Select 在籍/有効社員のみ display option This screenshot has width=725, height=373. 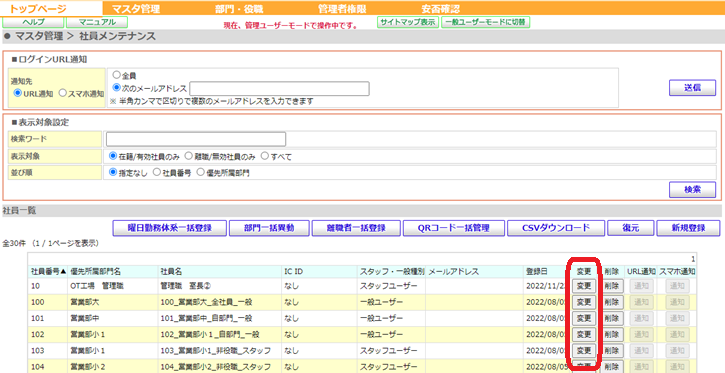[113, 156]
